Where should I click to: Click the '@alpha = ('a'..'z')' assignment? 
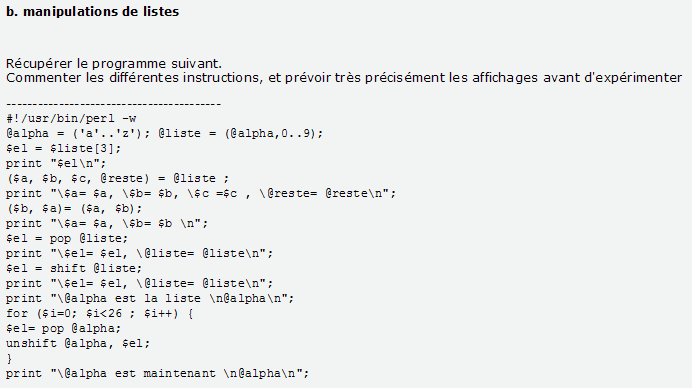pos(79,133)
